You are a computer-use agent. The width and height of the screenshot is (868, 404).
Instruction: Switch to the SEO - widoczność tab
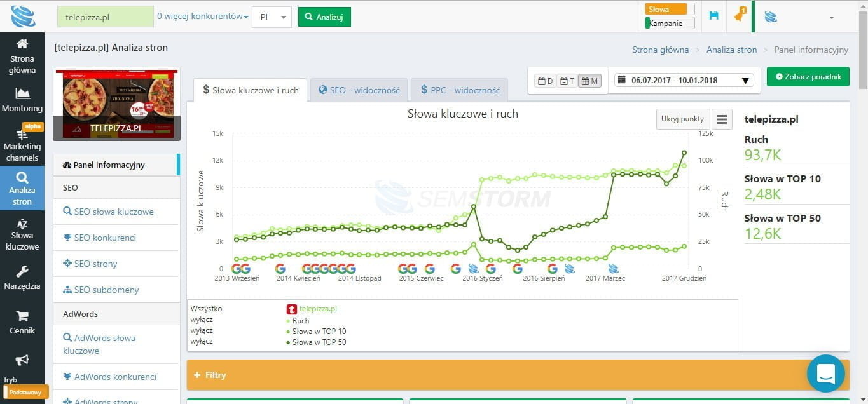[359, 90]
